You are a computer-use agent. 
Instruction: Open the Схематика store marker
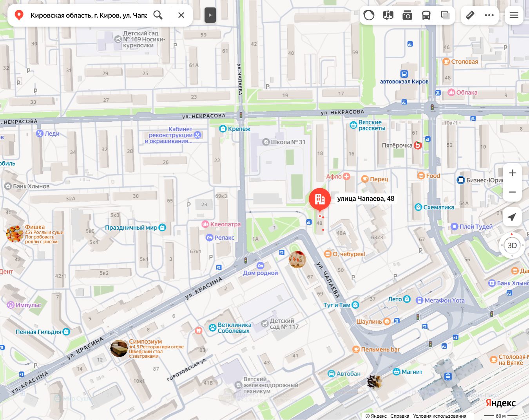click(418, 207)
